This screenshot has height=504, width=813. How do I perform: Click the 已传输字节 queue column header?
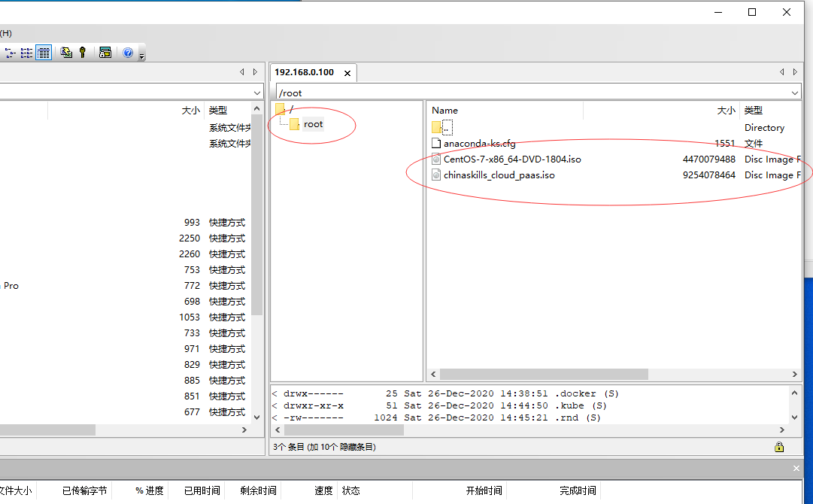pyautogui.click(x=84, y=490)
